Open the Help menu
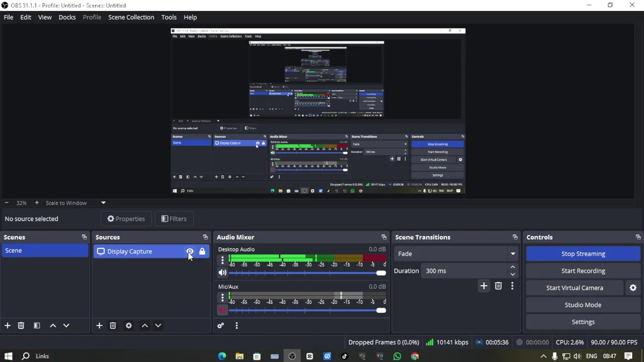The image size is (644, 362). (190, 17)
